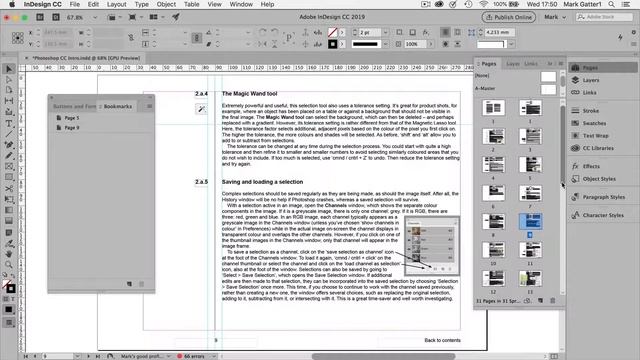Image resolution: width=640 pixels, height=360 pixels.
Task: Open the Mark workspace dropdown
Action: (x=555, y=17)
